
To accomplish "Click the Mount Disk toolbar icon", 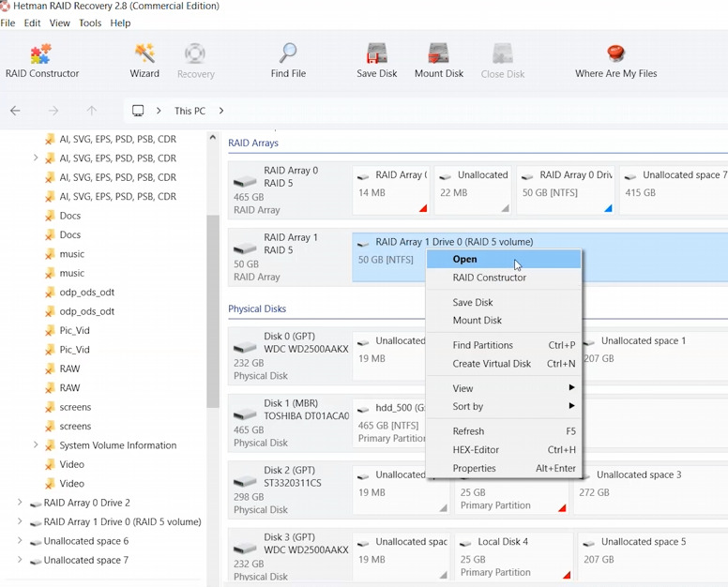I will [x=439, y=61].
